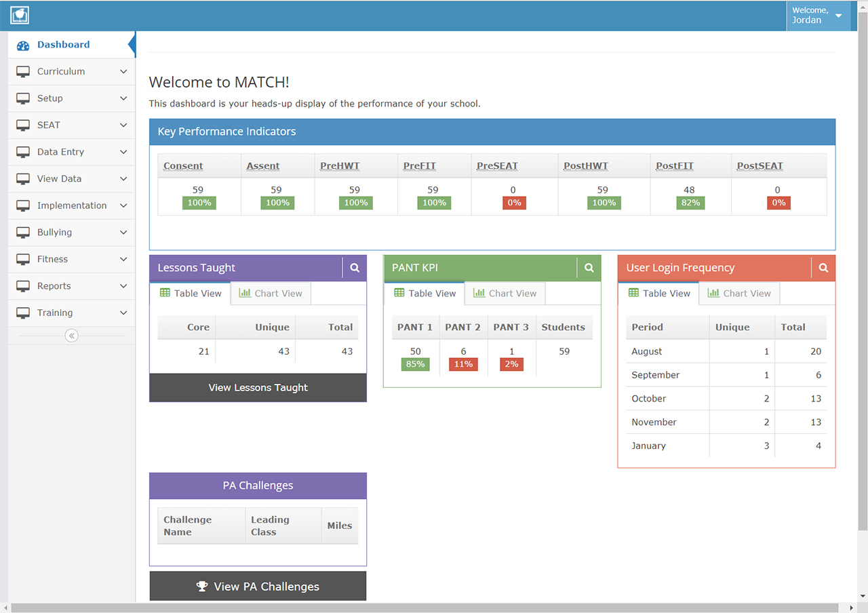Click the View PA Challenges button
This screenshot has width=868, height=613.
tap(258, 587)
